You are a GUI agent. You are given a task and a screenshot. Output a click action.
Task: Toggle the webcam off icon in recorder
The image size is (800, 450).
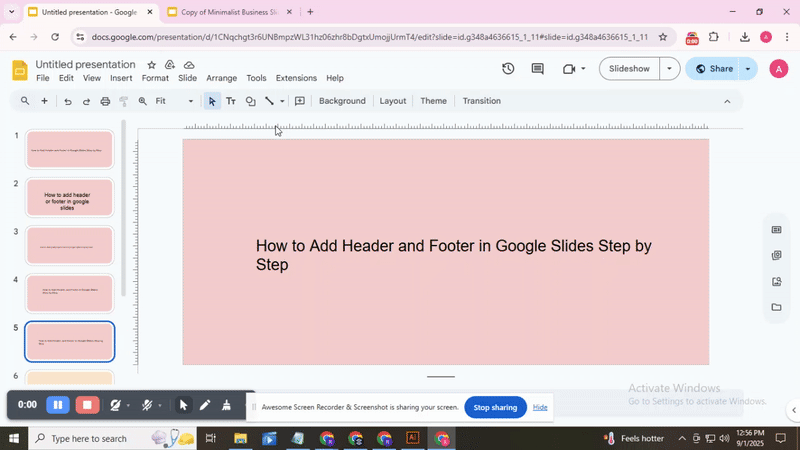[x=116, y=405]
